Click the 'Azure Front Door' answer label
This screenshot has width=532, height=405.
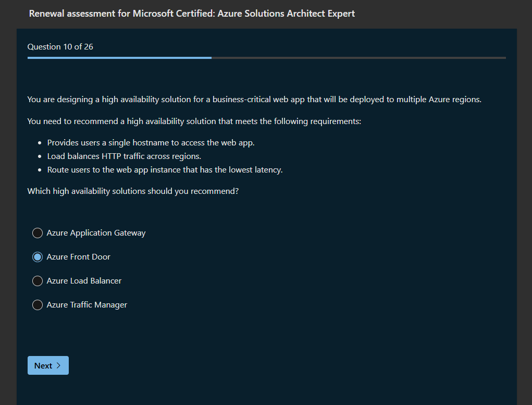click(x=78, y=257)
